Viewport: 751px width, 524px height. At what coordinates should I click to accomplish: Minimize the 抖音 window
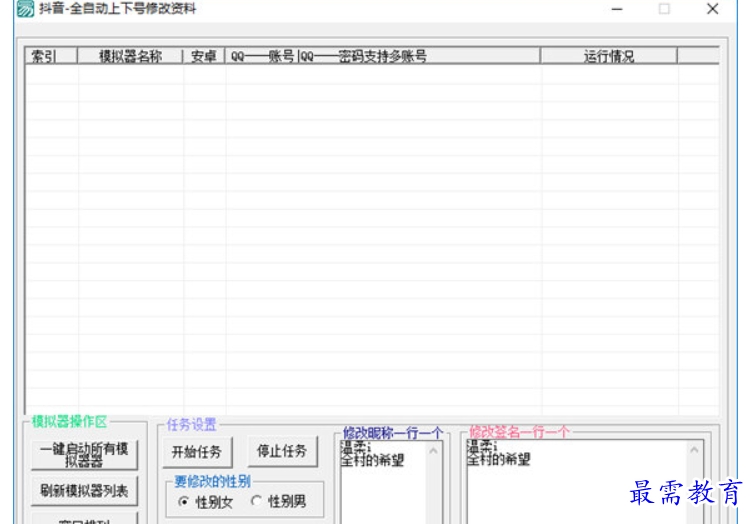point(617,9)
